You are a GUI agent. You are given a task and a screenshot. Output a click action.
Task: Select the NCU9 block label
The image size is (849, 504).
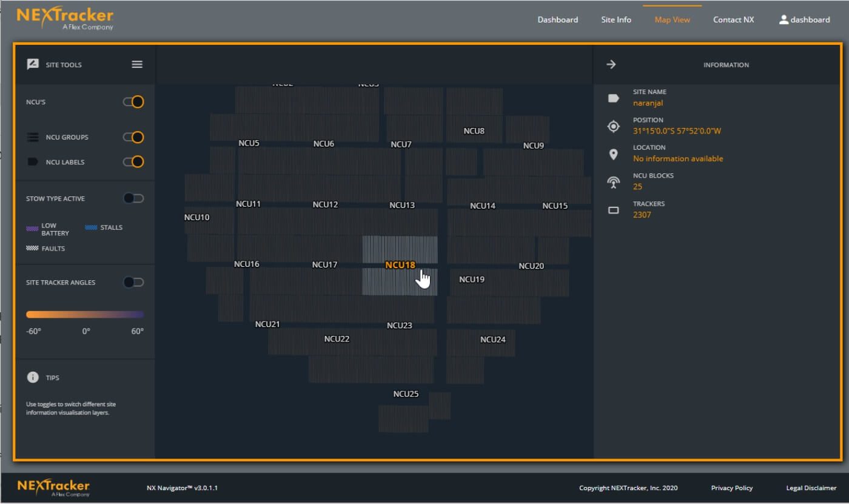(x=534, y=146)
